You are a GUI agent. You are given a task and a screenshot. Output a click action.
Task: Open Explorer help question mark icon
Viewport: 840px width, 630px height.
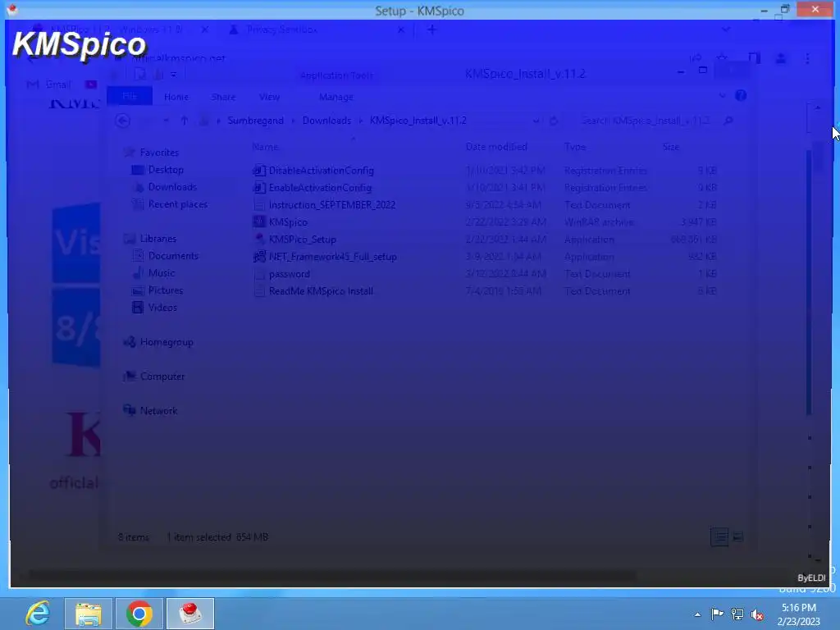741,95
